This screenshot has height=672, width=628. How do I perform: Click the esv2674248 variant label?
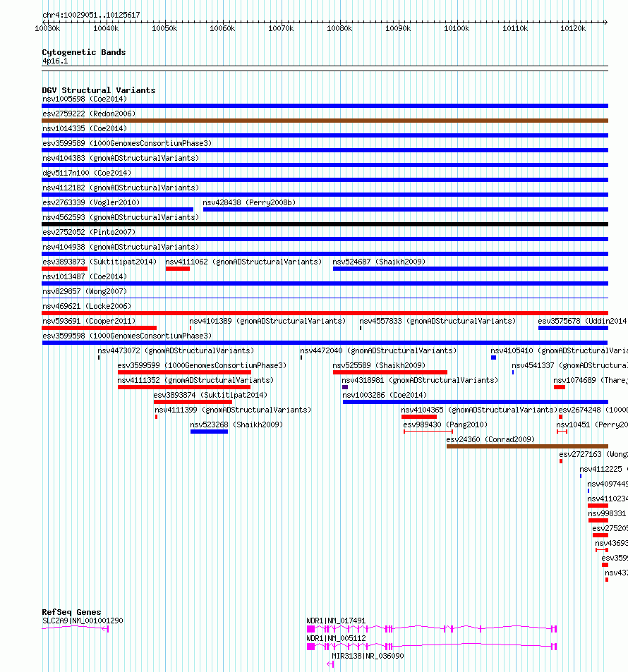pyautogui.click(x=593, y=410)
